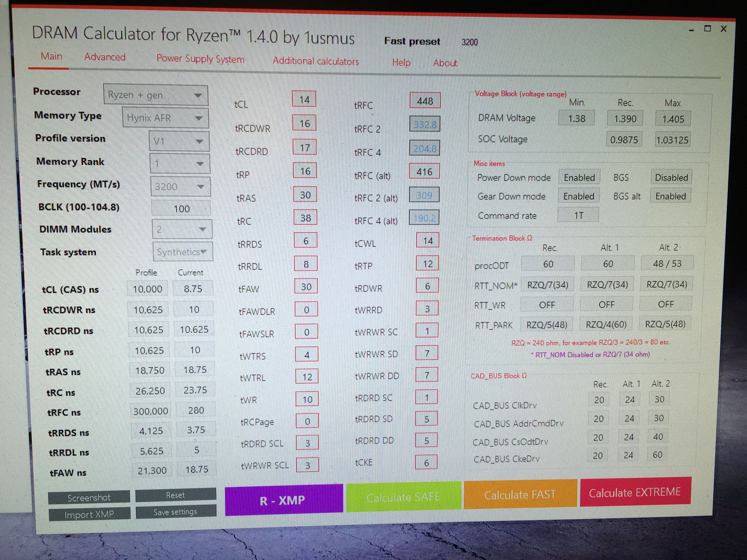Open the Help tab
The height and width of the screenshot is (560, 747).
coord(401,62)
